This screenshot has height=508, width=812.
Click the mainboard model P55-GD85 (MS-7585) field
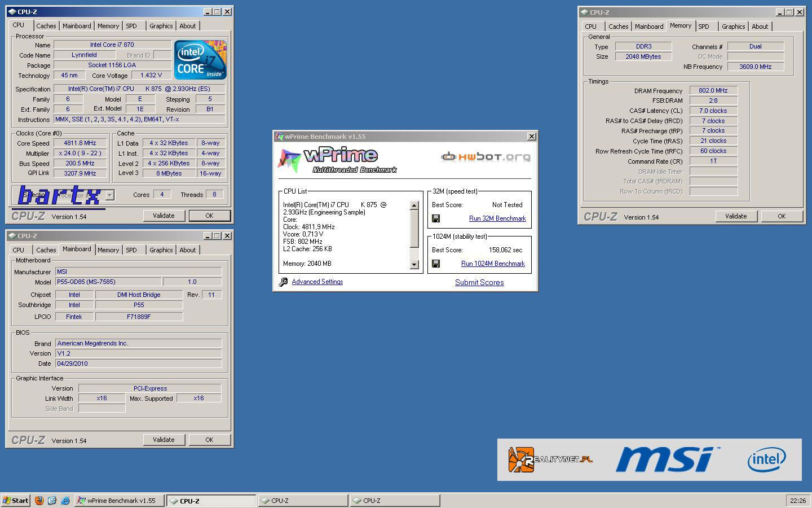point(108,282)
